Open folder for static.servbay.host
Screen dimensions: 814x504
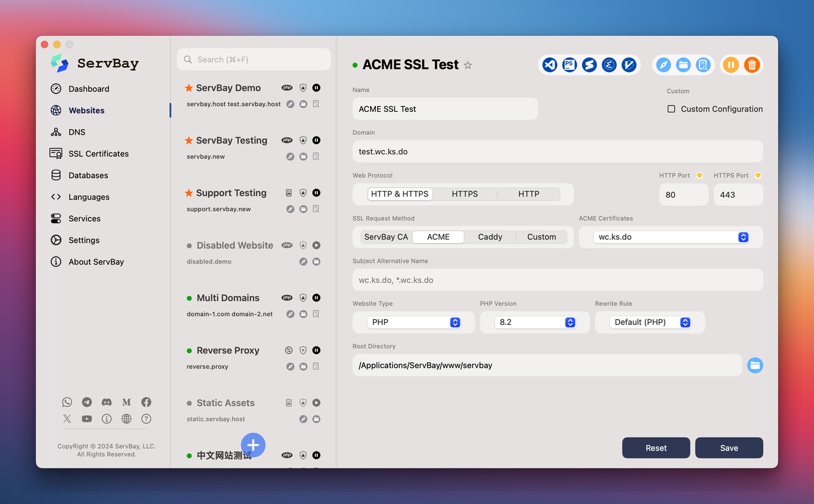tap(316, 419)
